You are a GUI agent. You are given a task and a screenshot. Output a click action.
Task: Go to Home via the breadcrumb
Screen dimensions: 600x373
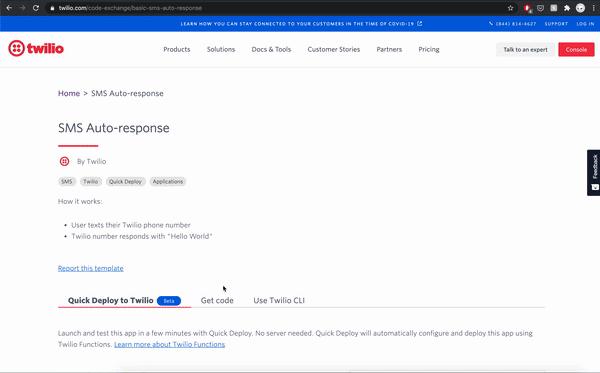pyautogui.click(x=69, y=93)
